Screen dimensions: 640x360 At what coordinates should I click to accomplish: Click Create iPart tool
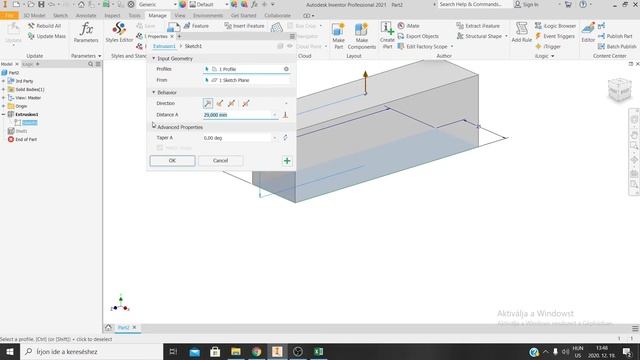tap(387, 36)
